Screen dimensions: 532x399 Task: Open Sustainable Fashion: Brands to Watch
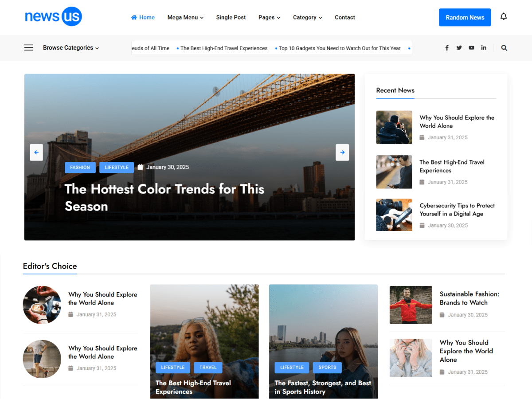pos(469,298)
